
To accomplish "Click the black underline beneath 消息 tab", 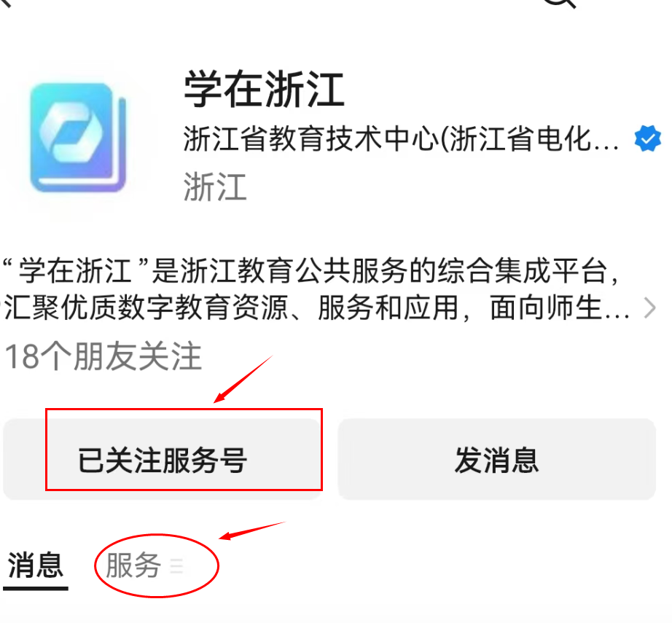I will tap(36, 589).
